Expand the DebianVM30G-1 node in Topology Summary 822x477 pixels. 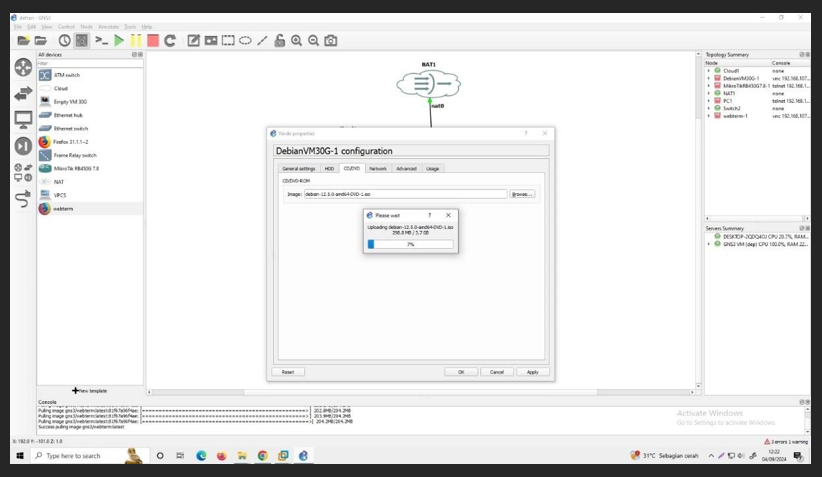click(709, 78)
